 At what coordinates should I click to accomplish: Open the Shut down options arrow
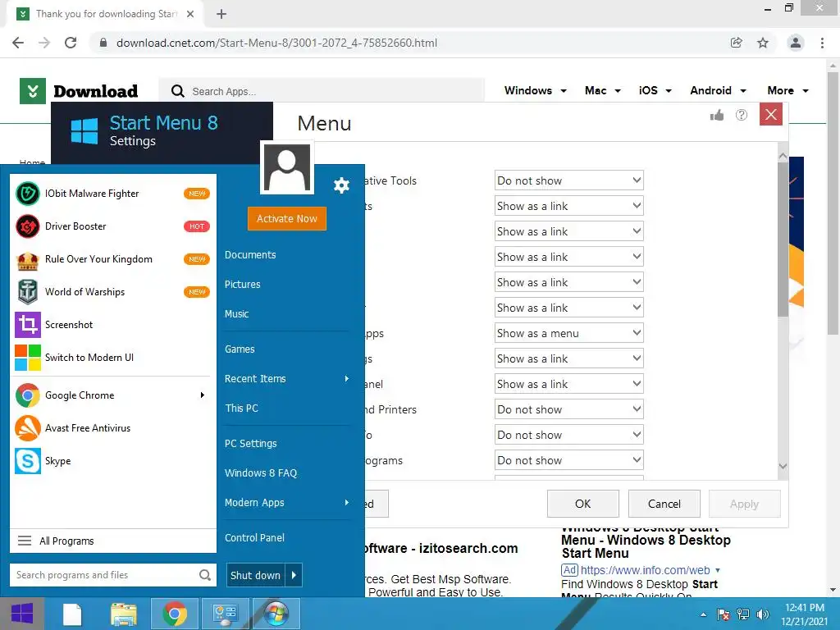294,575
